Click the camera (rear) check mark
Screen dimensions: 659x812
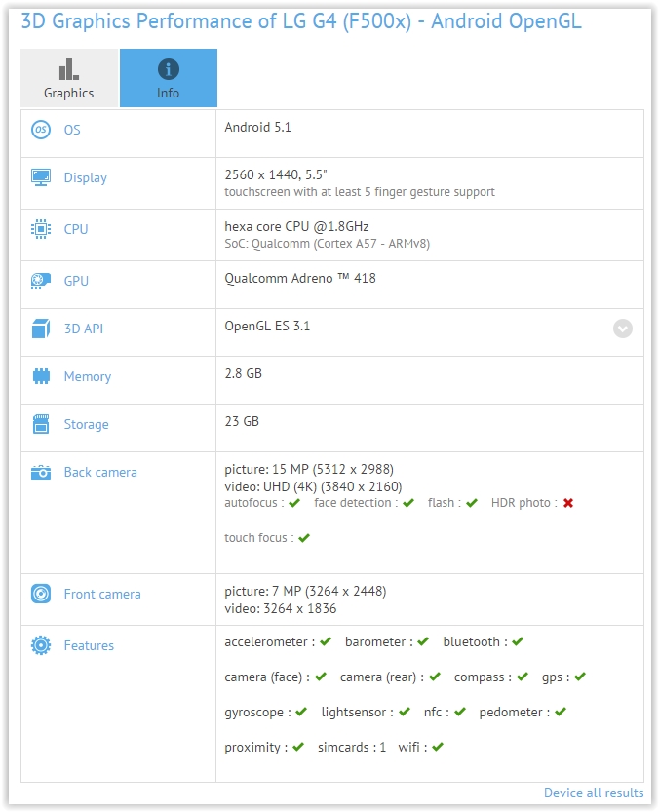click(x=435, y=677)
